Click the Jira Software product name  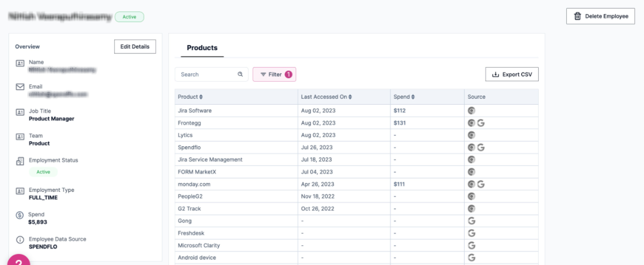click(x=195, y=111)
